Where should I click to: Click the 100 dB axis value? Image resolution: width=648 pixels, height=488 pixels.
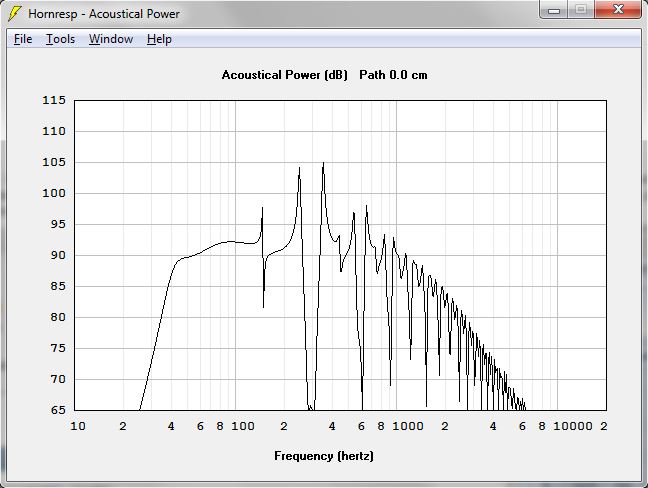point(54,193)
